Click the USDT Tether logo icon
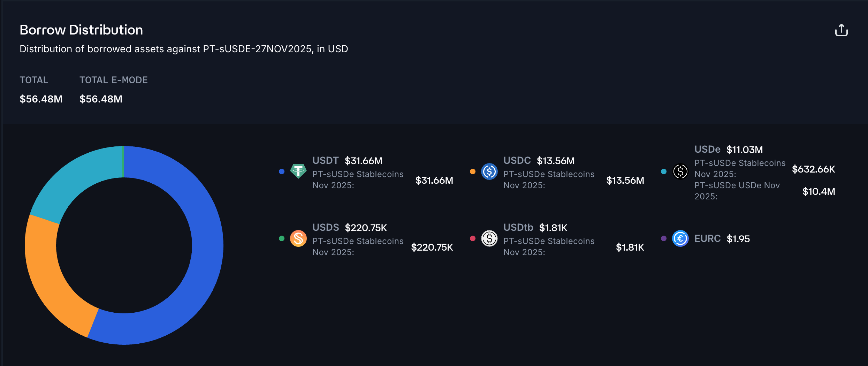Viewport: 868px width, 366px height. click(298, 171)
